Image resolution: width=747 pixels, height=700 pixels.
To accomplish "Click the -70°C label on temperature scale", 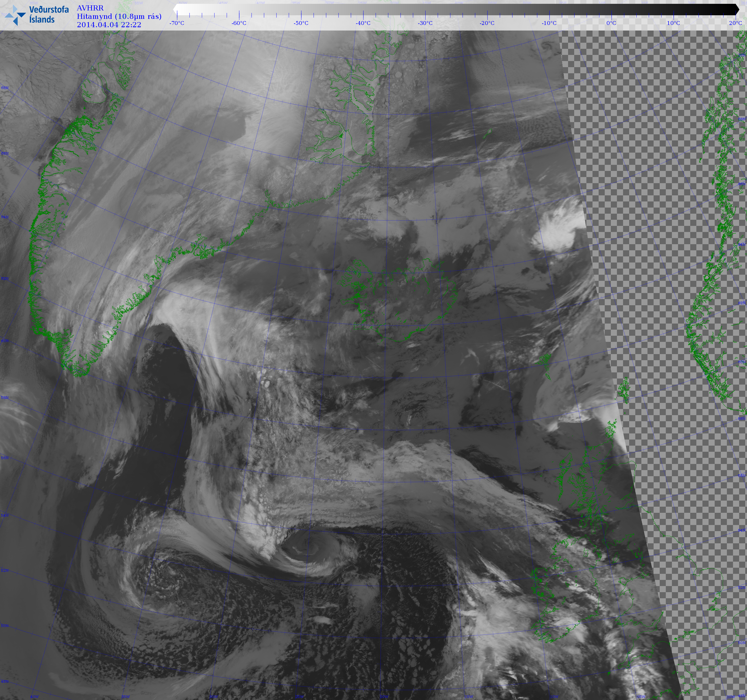I will point(177,23).
